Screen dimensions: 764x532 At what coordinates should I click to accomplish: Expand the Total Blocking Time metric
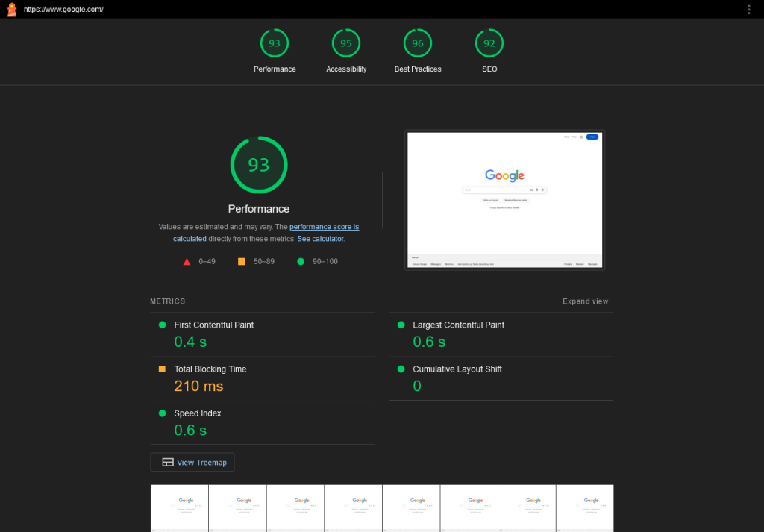point(210,369)
